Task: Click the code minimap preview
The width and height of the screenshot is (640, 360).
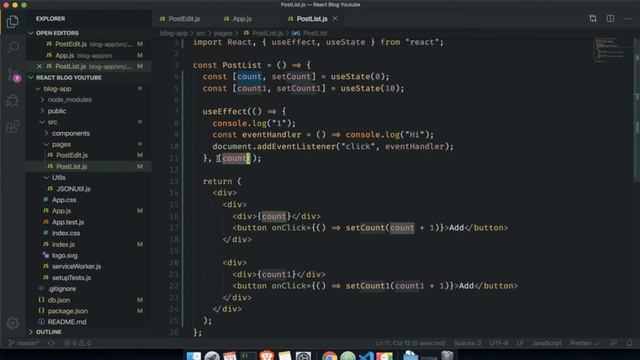Action: [x=609, y=50]
